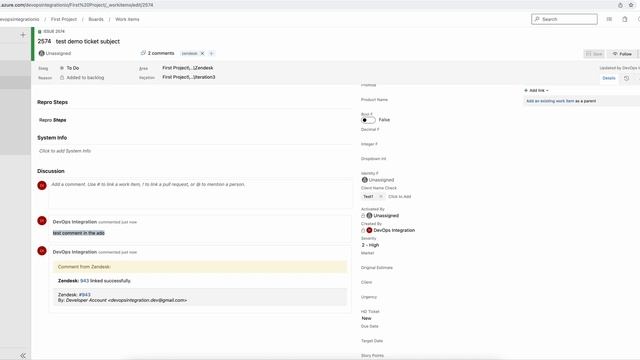This screenshot has height=360, width=640.
Task: Click the title 'test demo ticket subject'
Action: [88, 41]
